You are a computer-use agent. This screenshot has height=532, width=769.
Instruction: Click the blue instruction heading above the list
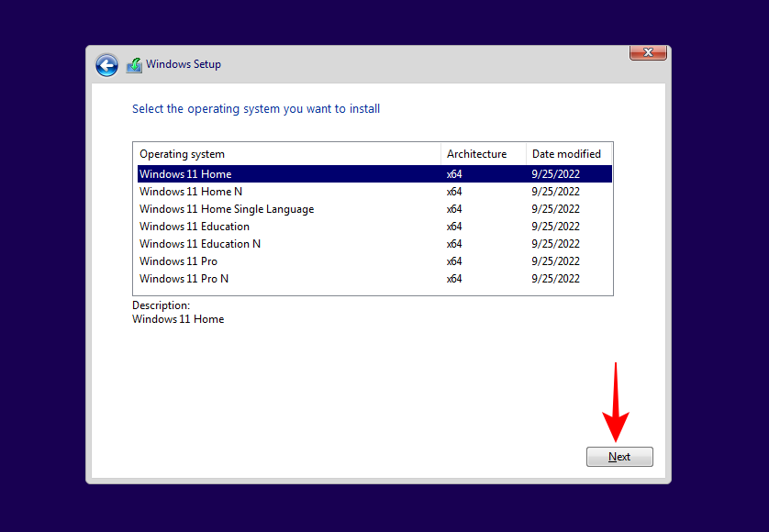click(x=256, y=108)
